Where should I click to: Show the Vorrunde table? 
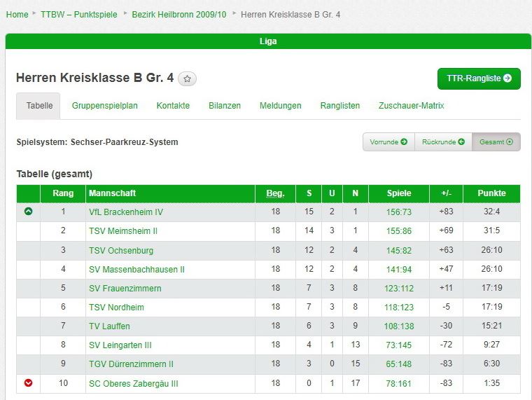pyautogui.click(x=388, y=142)
